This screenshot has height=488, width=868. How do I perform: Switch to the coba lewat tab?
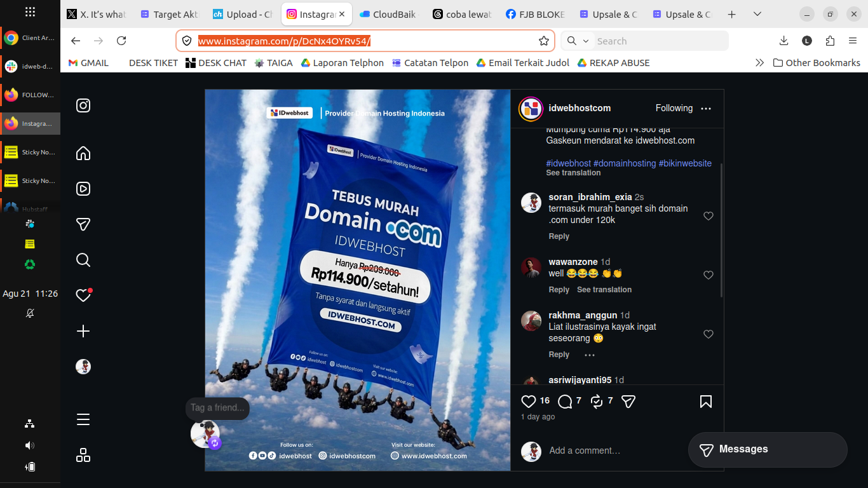pos(462,14)
